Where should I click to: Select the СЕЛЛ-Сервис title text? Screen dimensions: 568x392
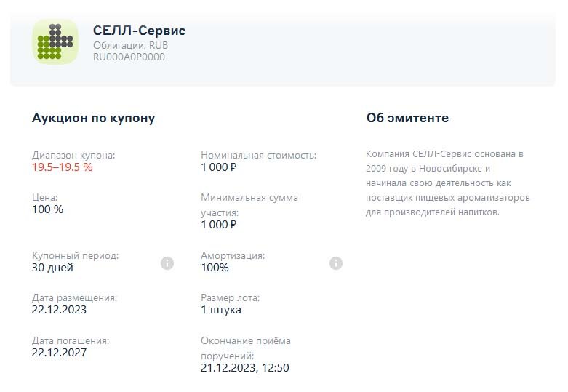(x=139, y=31)
